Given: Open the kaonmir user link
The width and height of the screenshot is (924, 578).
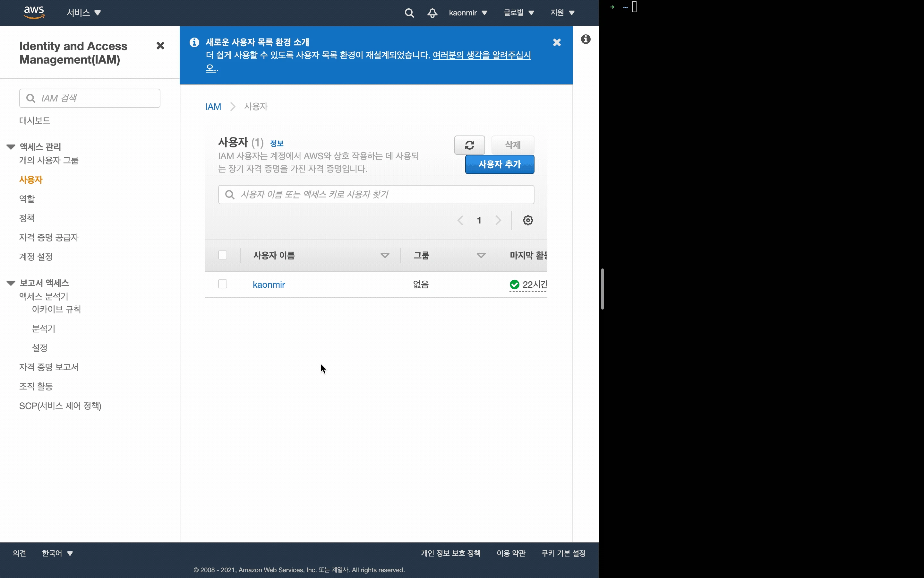Looking at the screenshot, I should coord(269,285).
